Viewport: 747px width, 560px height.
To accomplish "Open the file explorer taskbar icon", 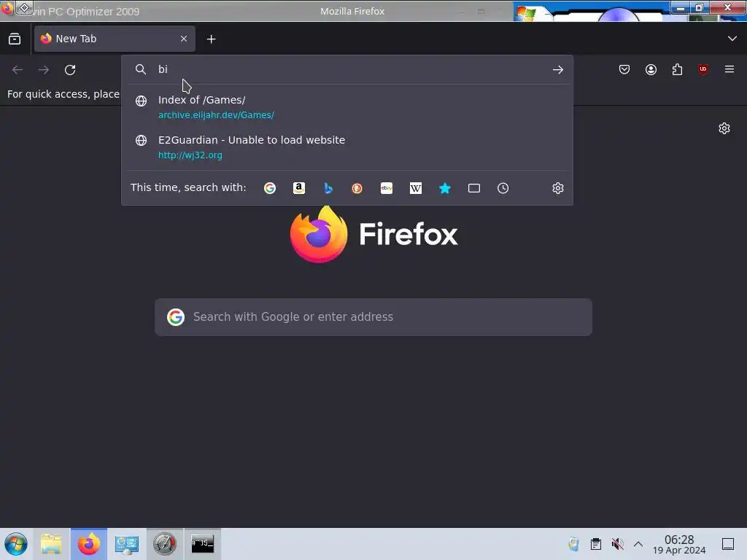I will [x=51, y=544].
